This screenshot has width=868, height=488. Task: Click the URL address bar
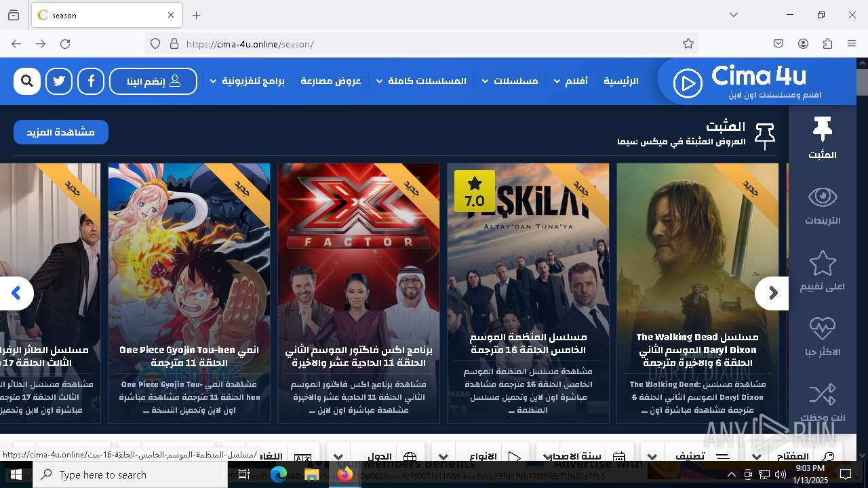420,44
